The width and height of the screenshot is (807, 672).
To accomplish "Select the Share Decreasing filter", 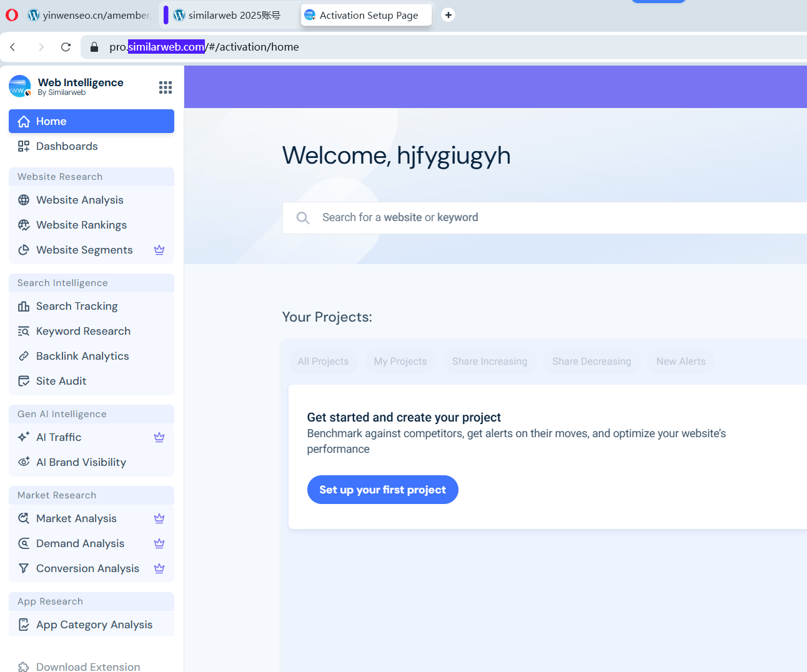I will point(591,361).
